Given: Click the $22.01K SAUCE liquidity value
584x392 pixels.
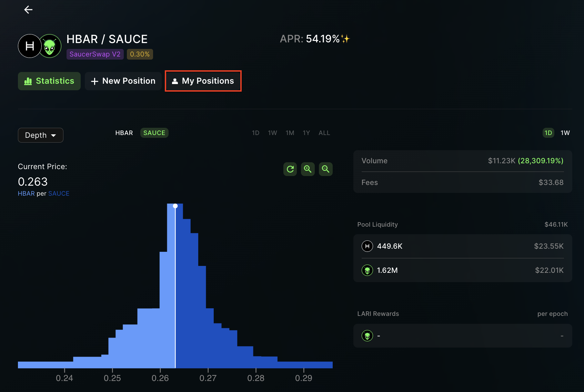Looking at the screenshot, I should (549, 270).
